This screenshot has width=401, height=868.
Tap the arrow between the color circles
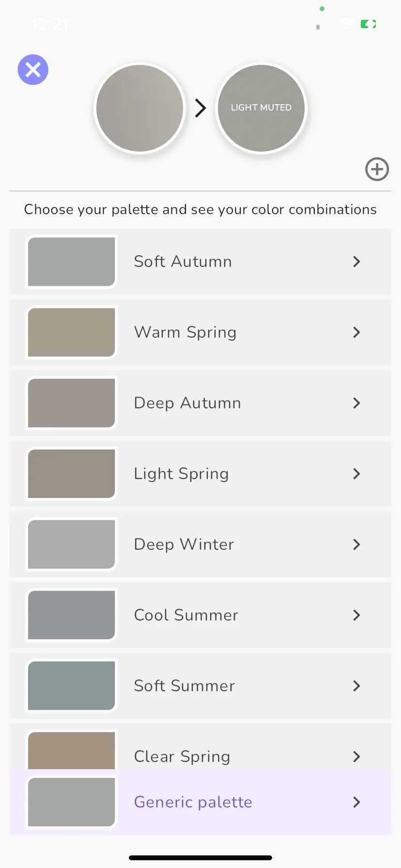coord(200,108)
